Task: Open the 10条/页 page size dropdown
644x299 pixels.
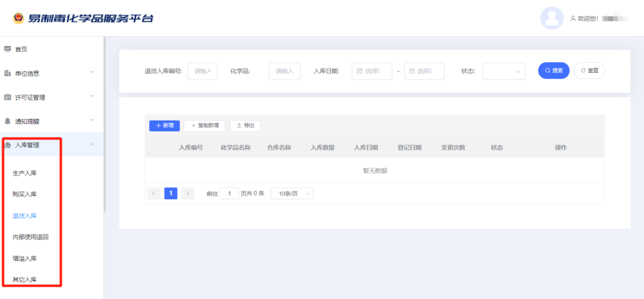Action: [x=292, y=193]
